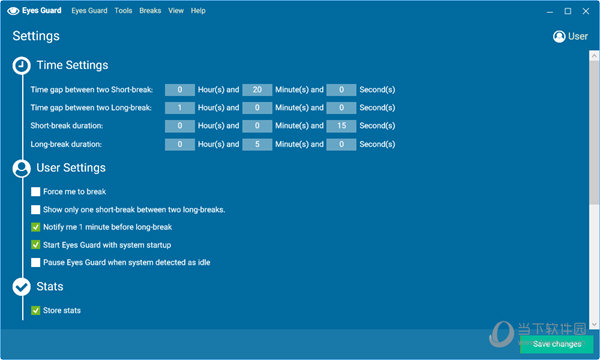Close the Eyes Guard window
The image size is (600, 360).
pyautogui.click(x=586, y=11)
